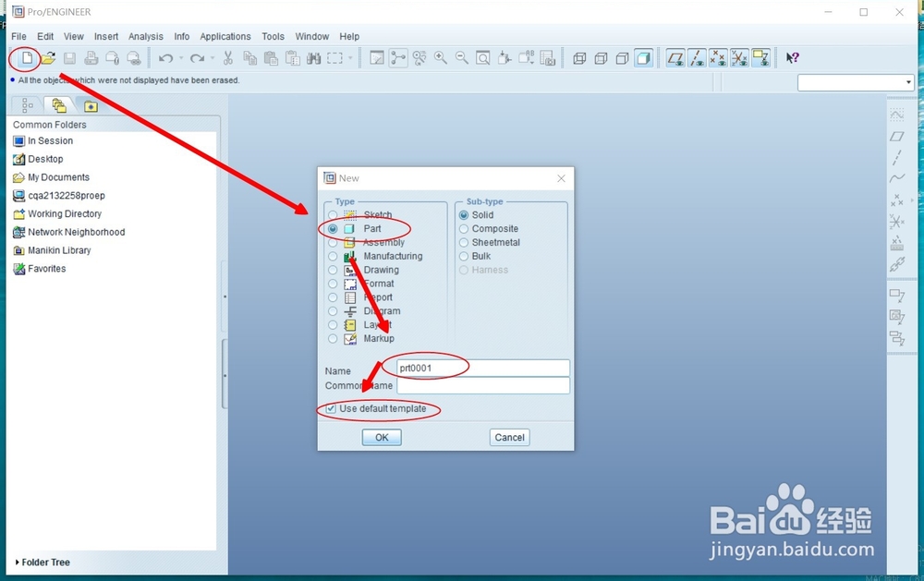The image size is (924, 581).
Task: Toggle coordinate systems display icon
Action: coord(739,58)
